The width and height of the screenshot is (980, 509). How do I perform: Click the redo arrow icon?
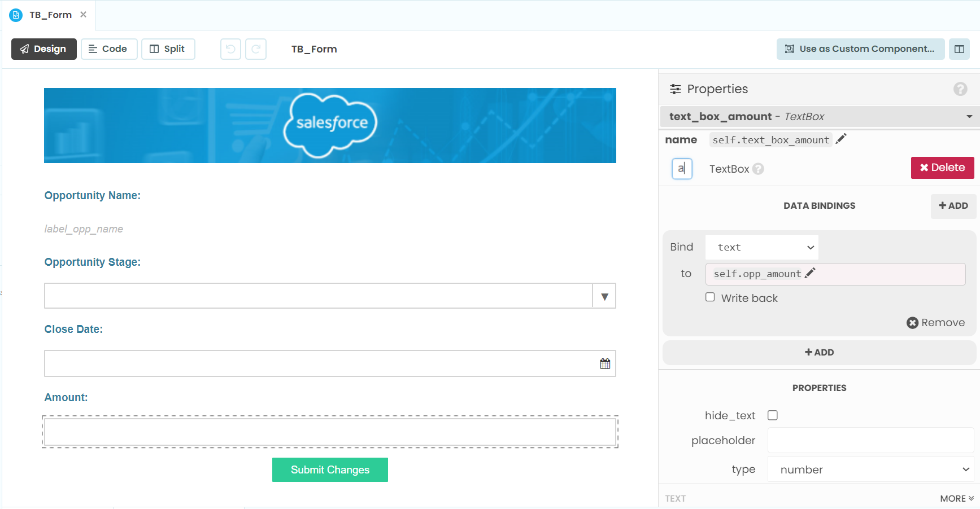(256, 49)
